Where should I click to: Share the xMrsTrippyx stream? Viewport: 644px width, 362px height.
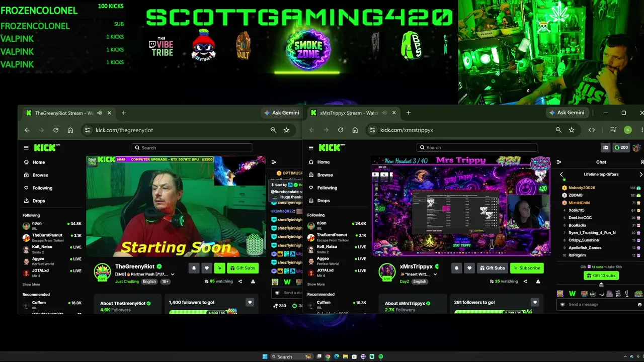tap(525, 282)
